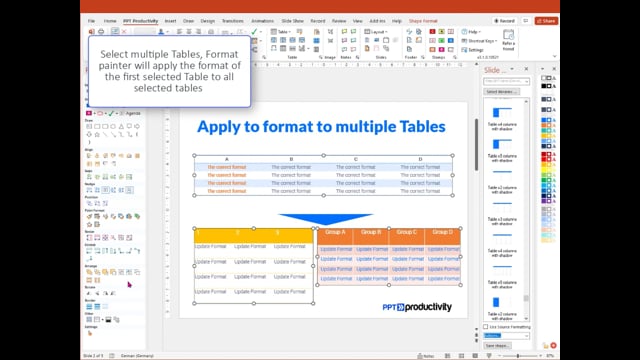Click the library list scroll down arrow
The image size is (640, 360).
pyautogui.click(x=526, y=318)
